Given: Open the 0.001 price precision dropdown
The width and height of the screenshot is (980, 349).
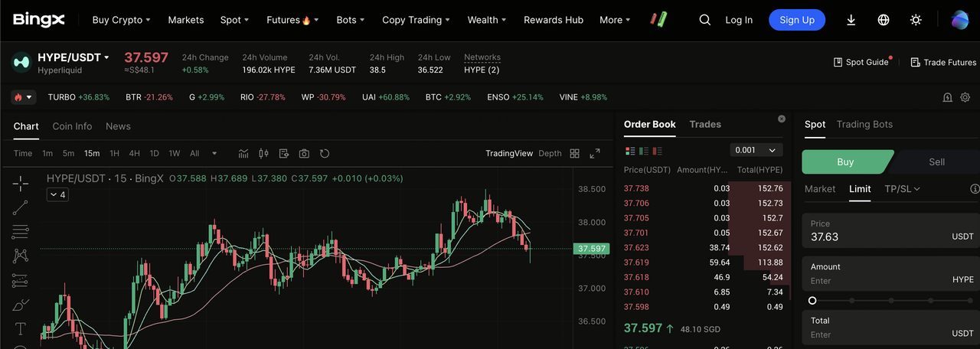Looking at the screenshot, I should coord(755,151).
